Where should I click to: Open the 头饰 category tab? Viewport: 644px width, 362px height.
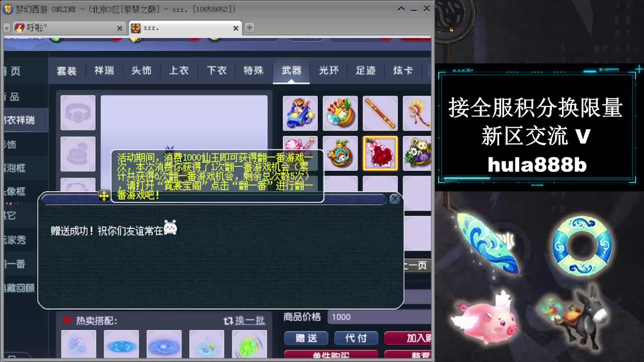[141, 71]
